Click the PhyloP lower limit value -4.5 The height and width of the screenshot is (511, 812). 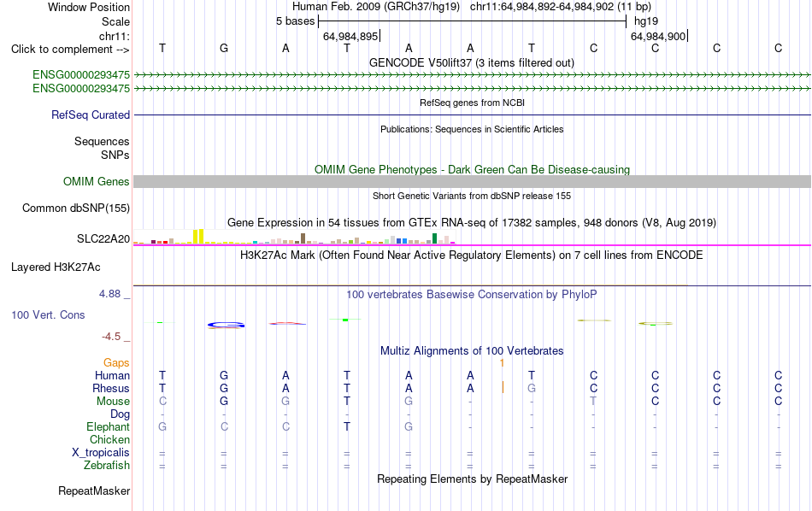pyautogui.click(x=111, y=337)
